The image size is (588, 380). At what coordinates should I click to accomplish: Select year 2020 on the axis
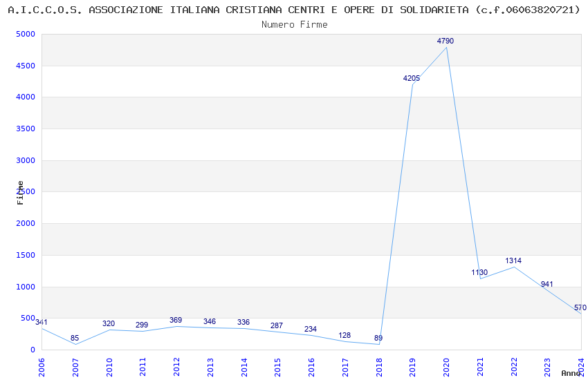tap(447, 367)
